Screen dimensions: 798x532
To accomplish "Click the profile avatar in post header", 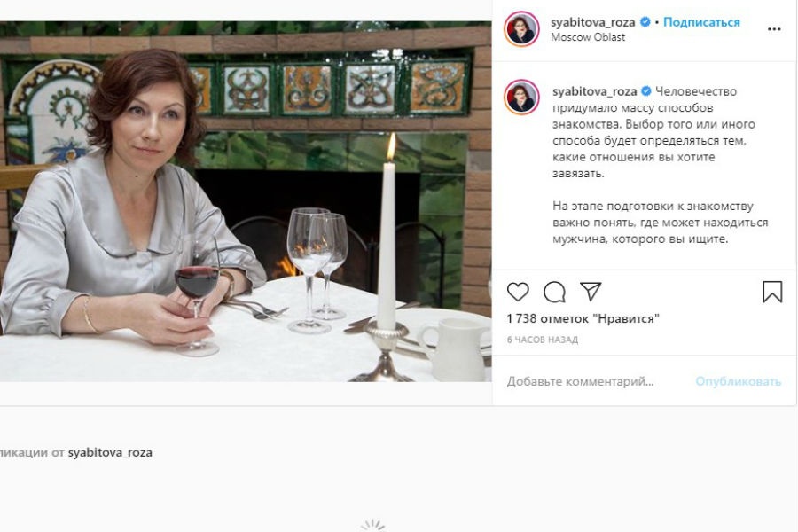I will click(521, 29).
